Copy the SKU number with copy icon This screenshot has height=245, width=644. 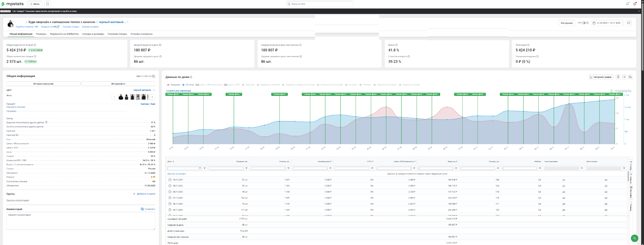[154, 76]
